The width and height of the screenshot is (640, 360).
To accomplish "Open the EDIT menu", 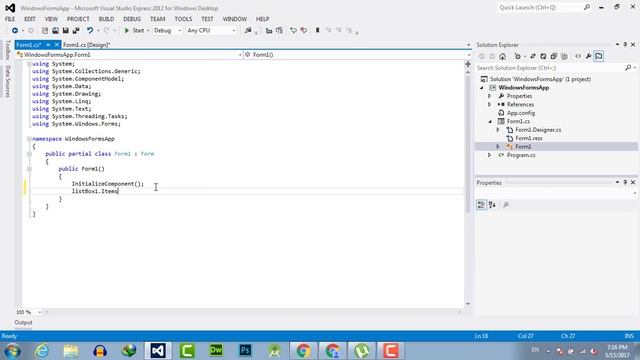I will pos(30,19).
